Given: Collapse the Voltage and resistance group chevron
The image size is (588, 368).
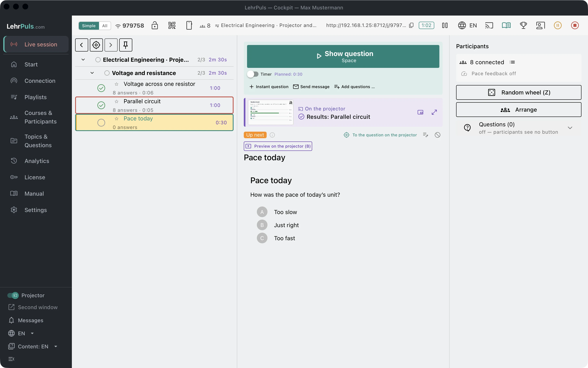Looking at the screenshot, I should tap(92, 73).
